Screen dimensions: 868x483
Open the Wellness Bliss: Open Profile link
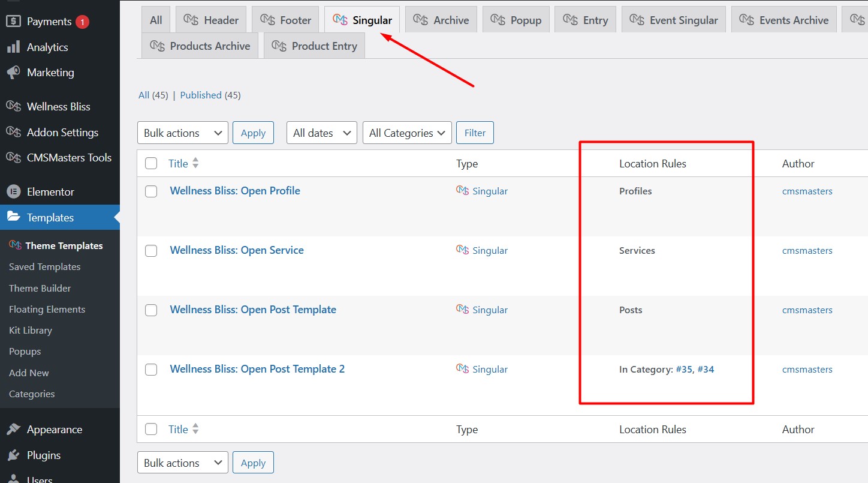[235, 191]
